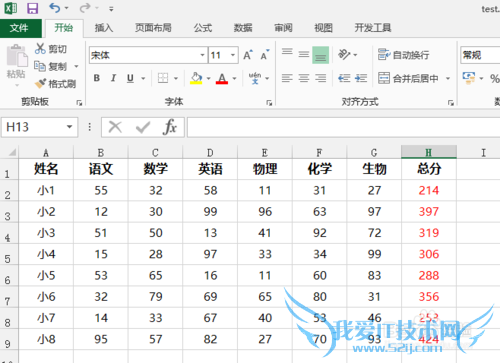500x363 pixels.
Task: Open font color palette dropdown arrow
Action: [x=234, y=79]
